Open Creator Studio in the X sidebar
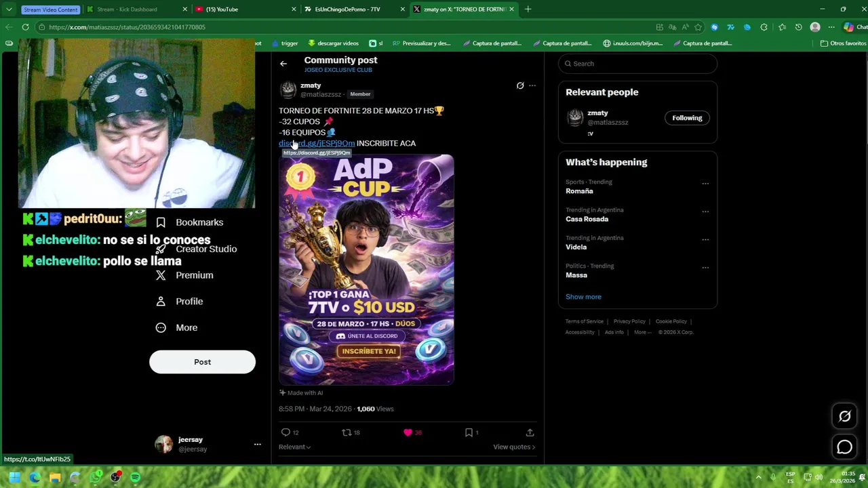 [196, 249]
